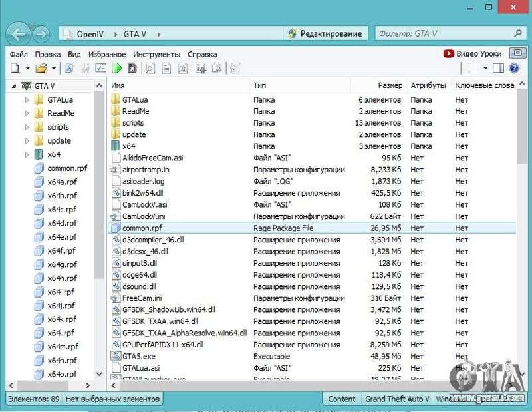Click the checklist window toolbar icon
The width and height of the screenshot is (532, 412).
coord(101,68)
